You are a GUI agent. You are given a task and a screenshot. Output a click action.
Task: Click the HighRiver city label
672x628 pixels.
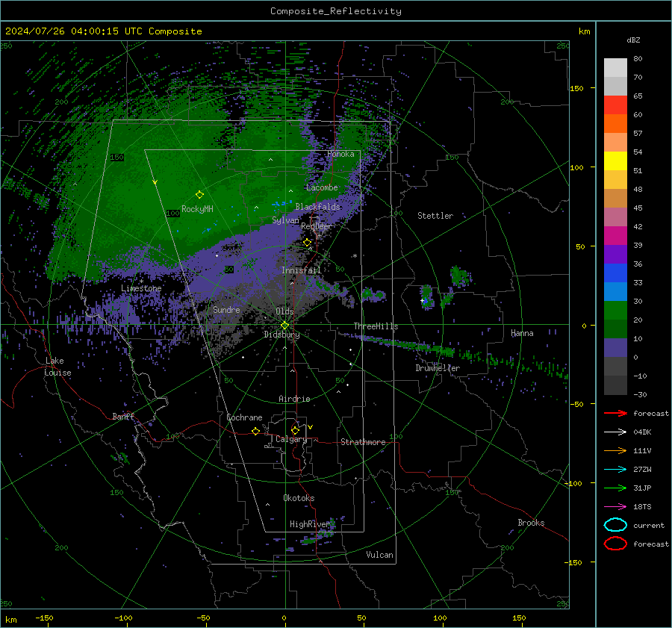click(x=309, y=524)
